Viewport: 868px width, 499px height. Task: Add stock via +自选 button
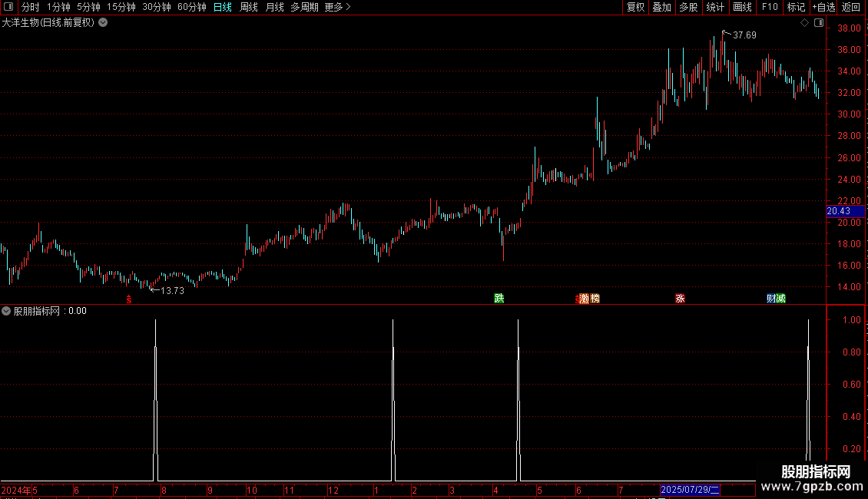click(x=823, y=7)
